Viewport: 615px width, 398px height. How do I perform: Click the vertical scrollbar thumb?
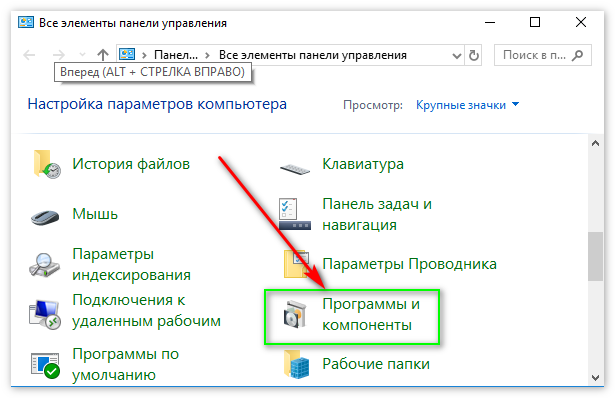(x=595, y=256)
